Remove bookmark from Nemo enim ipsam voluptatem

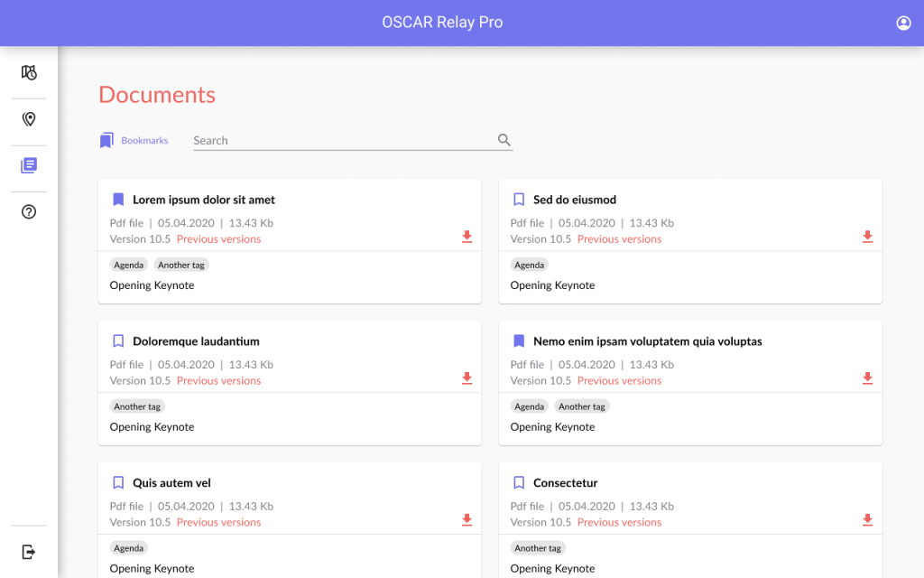click(x=519, y=340)
